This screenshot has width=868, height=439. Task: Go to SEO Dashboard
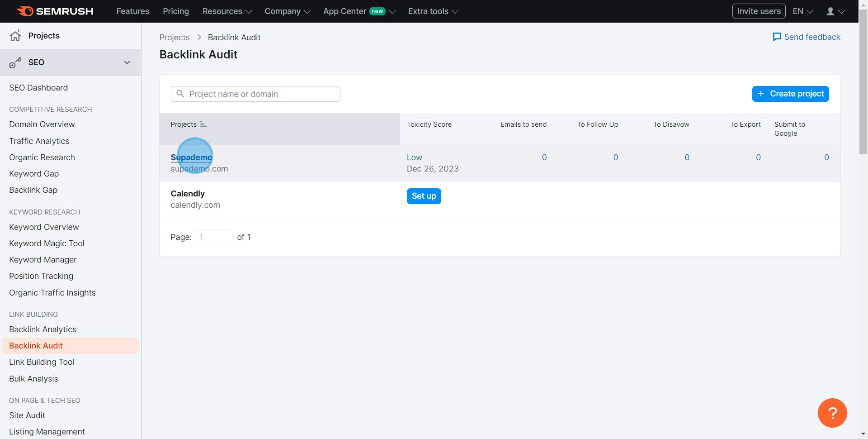coord(38,88)
